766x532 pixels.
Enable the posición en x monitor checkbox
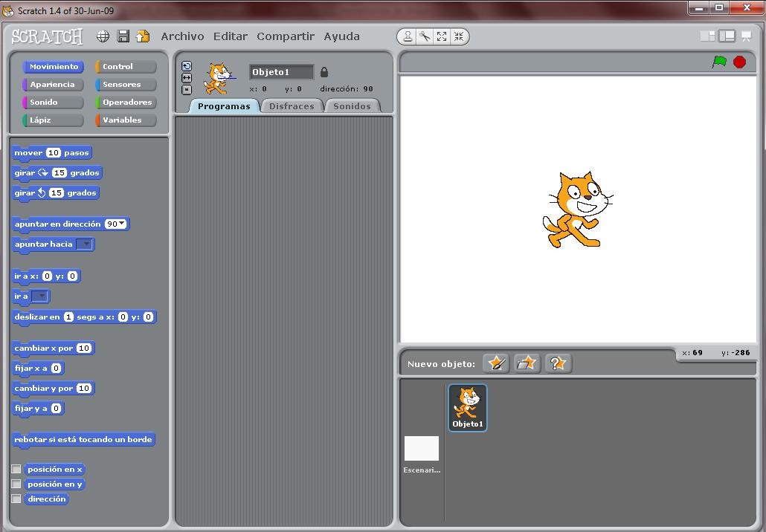pos(16,469)
